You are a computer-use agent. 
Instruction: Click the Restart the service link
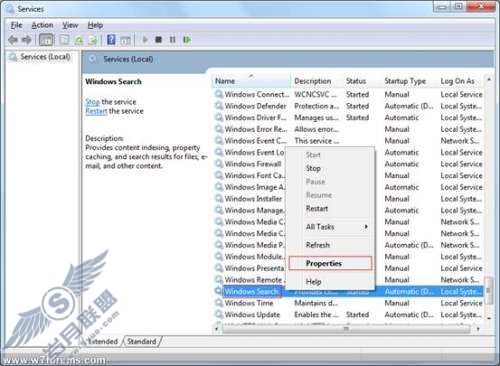click(96, 111)
